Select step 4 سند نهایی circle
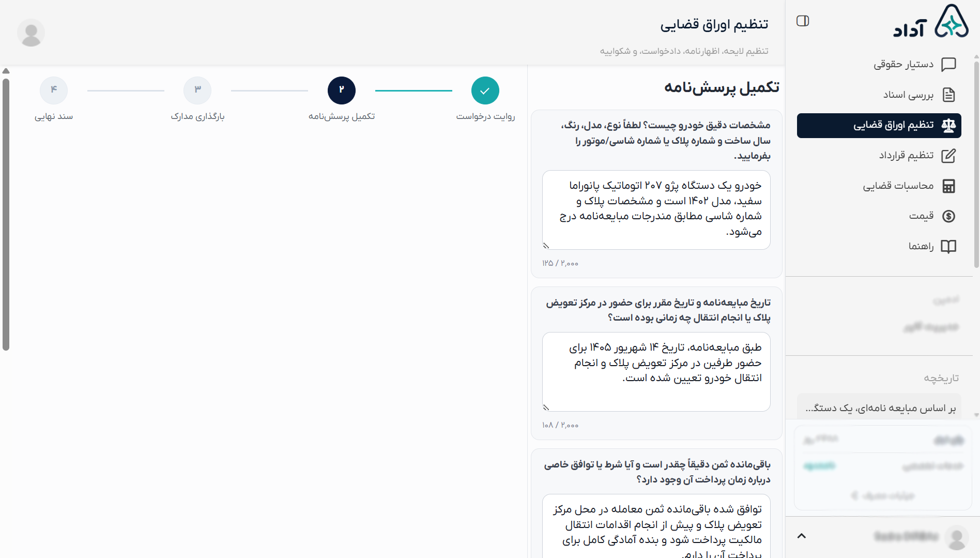 [54, 91]
